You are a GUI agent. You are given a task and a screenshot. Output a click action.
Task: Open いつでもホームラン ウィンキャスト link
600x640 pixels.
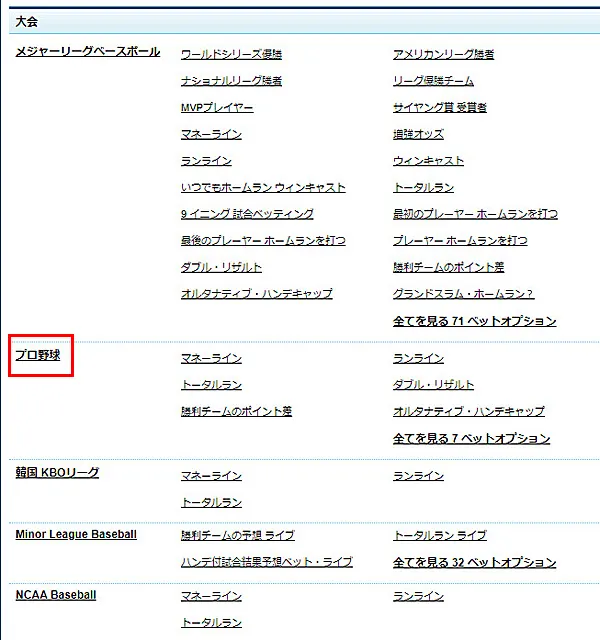click(x=263, y=188)
